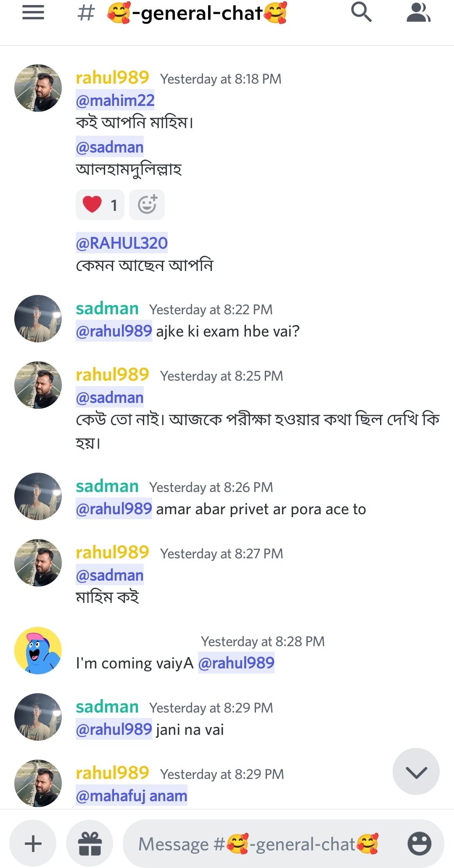
Task: Tap the plus attachment button
Action: [x=33, y=844]
